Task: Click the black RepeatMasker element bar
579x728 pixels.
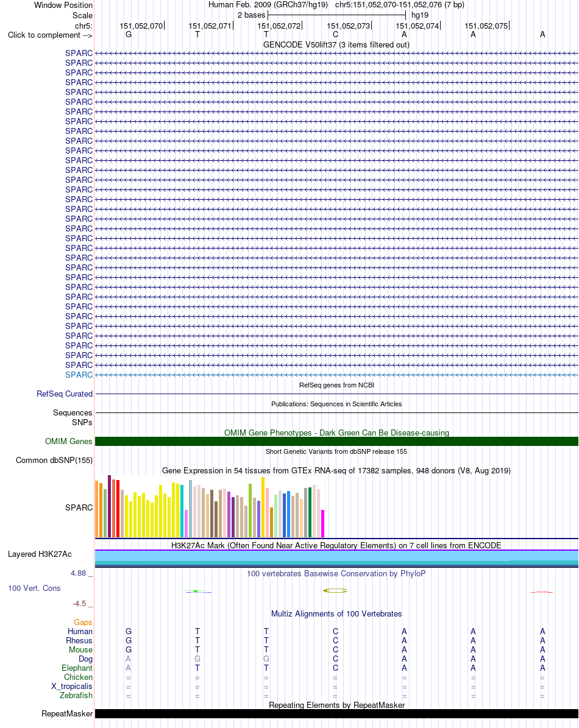Action: pyautogui.click(x=336, y=713)
